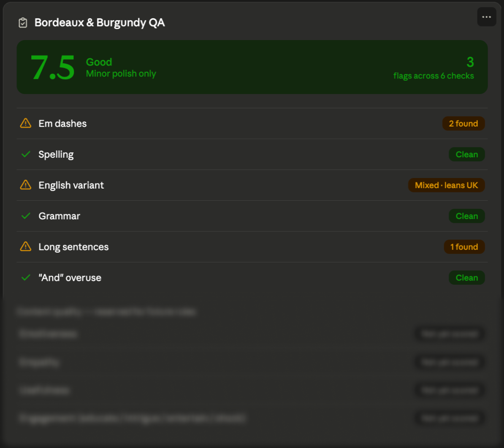Click the "And" overuse checkmark icon
The width and height of the screenshot is (504, 448).
coord(26,278)
